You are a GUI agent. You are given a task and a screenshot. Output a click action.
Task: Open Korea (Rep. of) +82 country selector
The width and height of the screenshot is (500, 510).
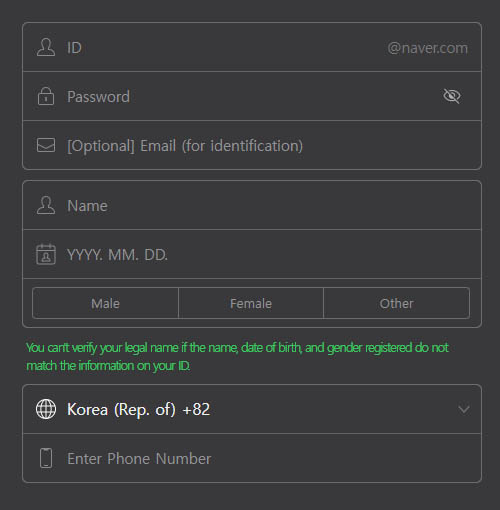pyautogui.click(x=252, y=409)
